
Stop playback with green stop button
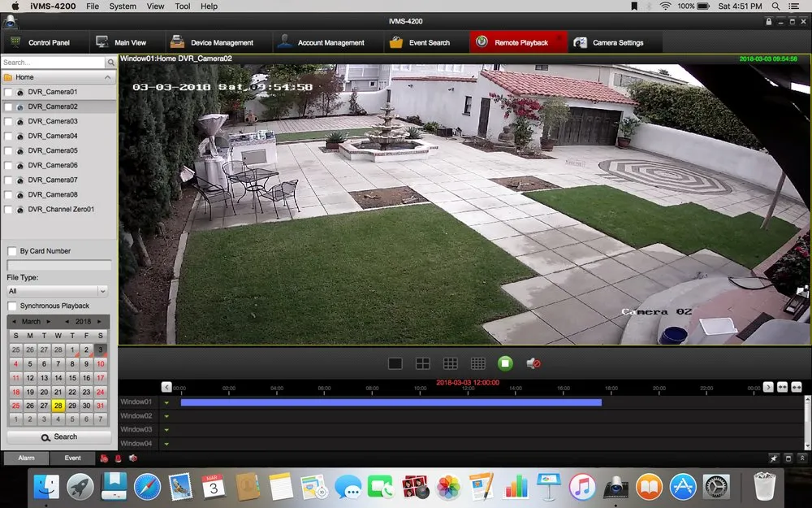[505, 363]
